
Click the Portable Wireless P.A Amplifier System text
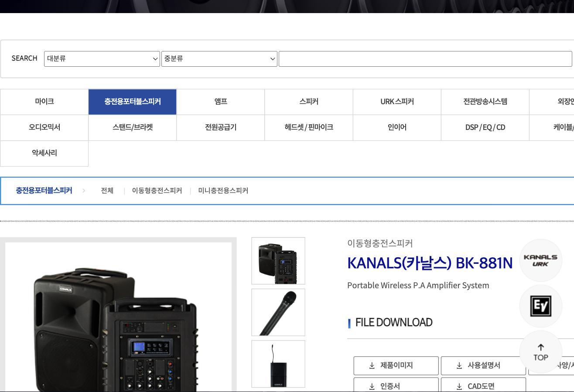(x=418, y=285)
